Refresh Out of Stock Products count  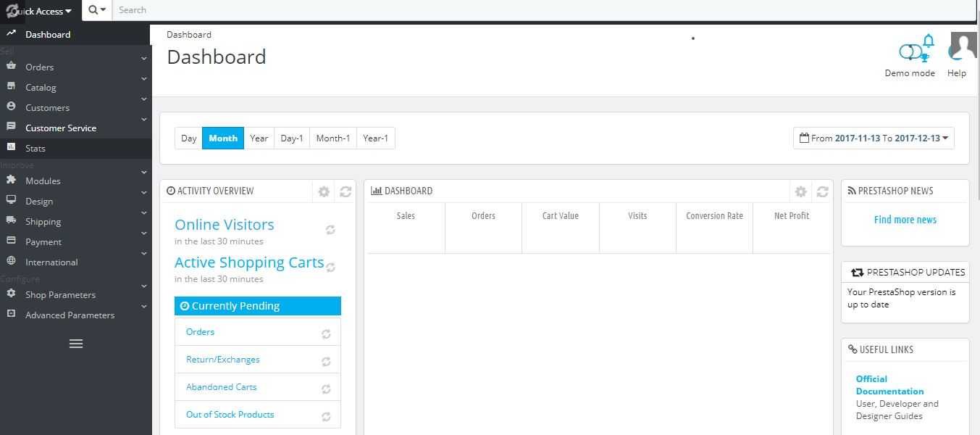coord(326,417)
